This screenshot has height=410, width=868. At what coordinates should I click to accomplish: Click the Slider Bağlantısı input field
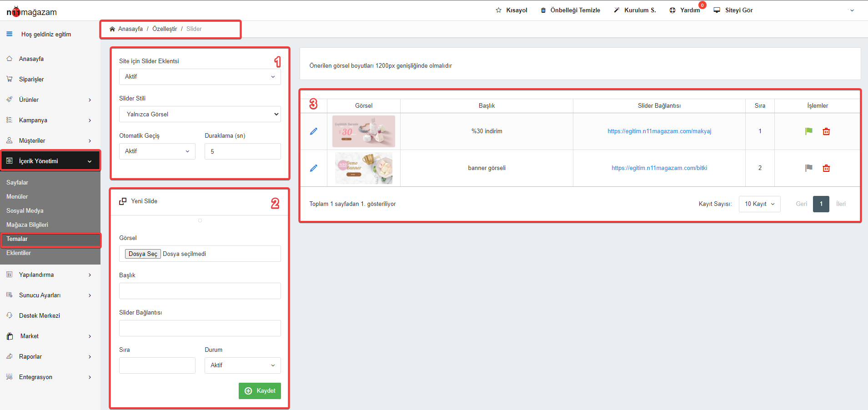pyautogui.click(x=200, y=328)
